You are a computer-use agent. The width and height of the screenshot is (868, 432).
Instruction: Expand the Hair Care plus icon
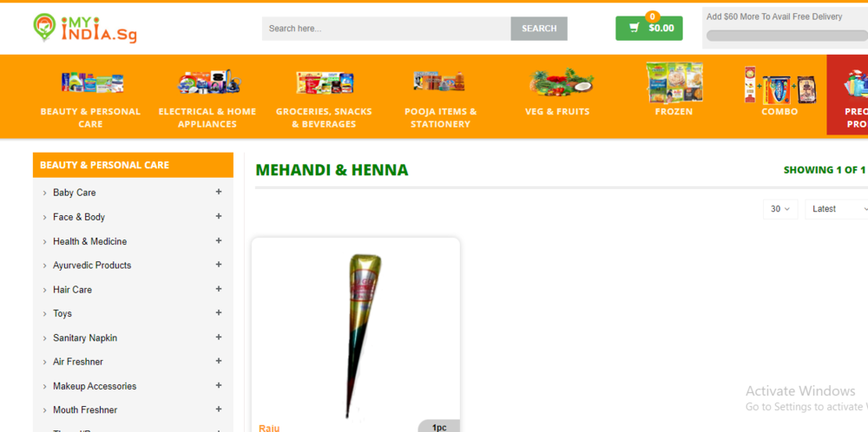[219, 289]
